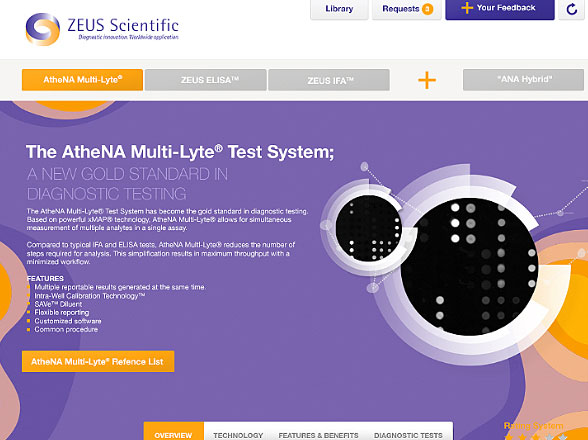Click the ZEUS Scientific company name text
Image resolution: width=588 pixels, height=440 pixels.
click(123, 25)
